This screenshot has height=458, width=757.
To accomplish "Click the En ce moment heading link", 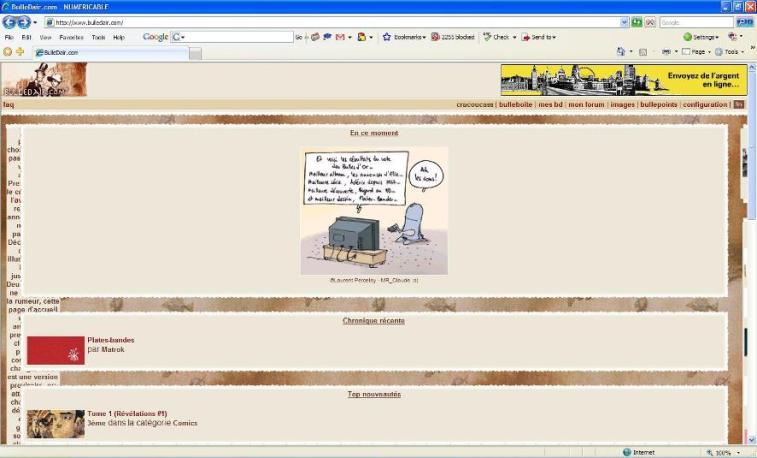I will coord(374,133).
